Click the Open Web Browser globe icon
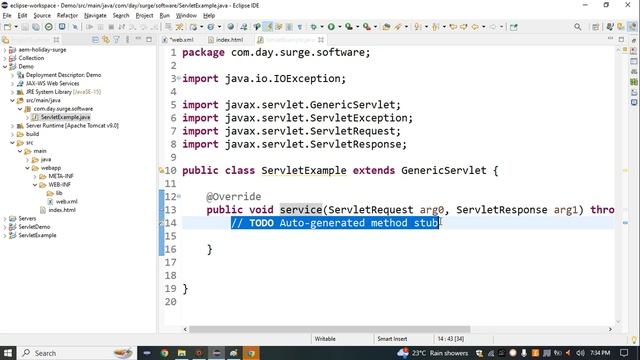This screenshot has height=360, width=640. 231,27
